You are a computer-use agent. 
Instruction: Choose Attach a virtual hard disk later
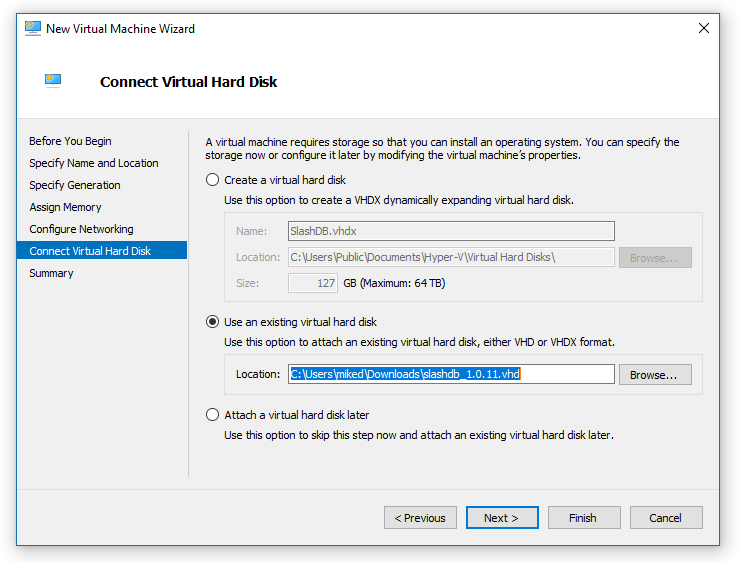point(212,415)
